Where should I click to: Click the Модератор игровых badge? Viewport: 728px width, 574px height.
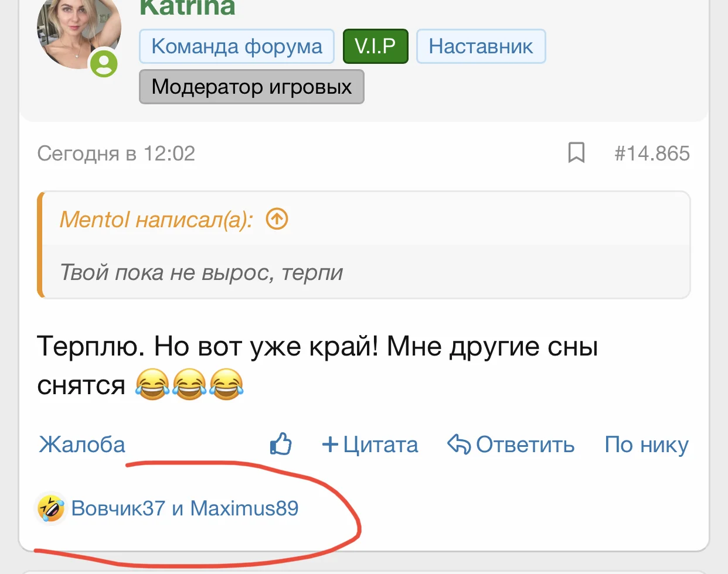(251, 87)
